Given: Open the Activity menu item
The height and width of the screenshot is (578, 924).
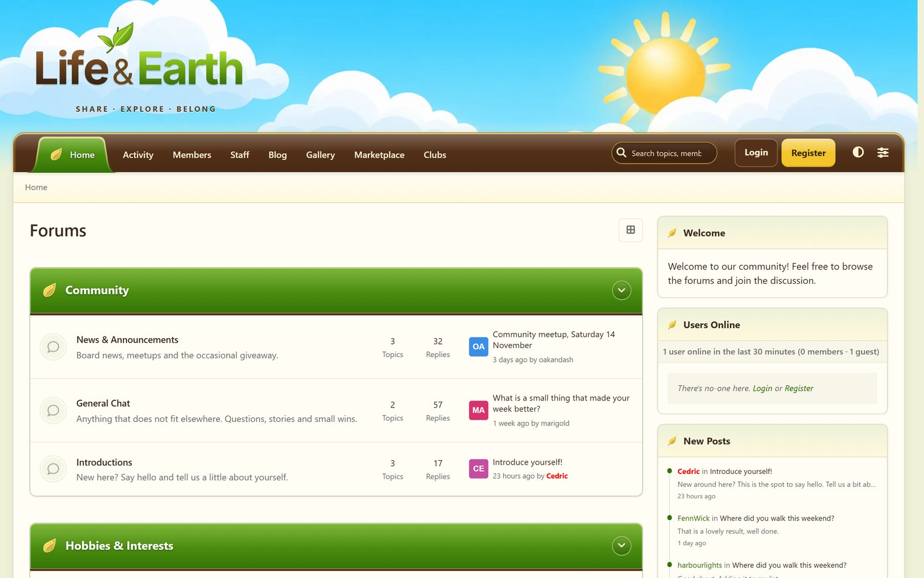Looking at the screenshot, I should pyautogui.click(x=138, y=155).
